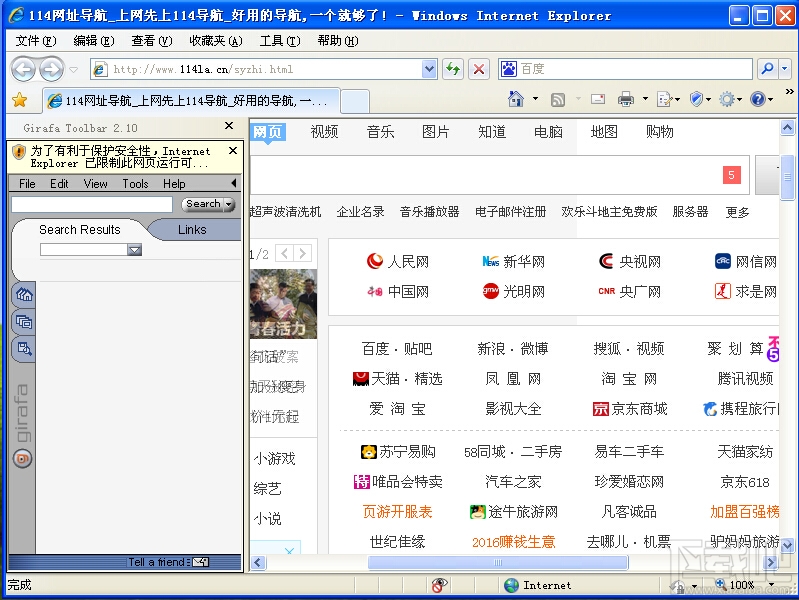Open the Home button dropdown arrow
The width and height of the screenshot is (799, 600).
point(535,99)
